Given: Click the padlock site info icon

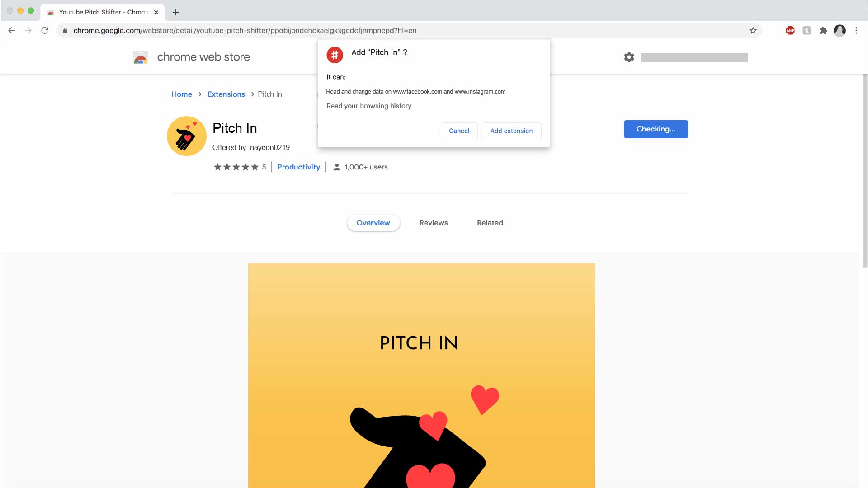Looking at the screenshot, I should [x=65, y=30].
